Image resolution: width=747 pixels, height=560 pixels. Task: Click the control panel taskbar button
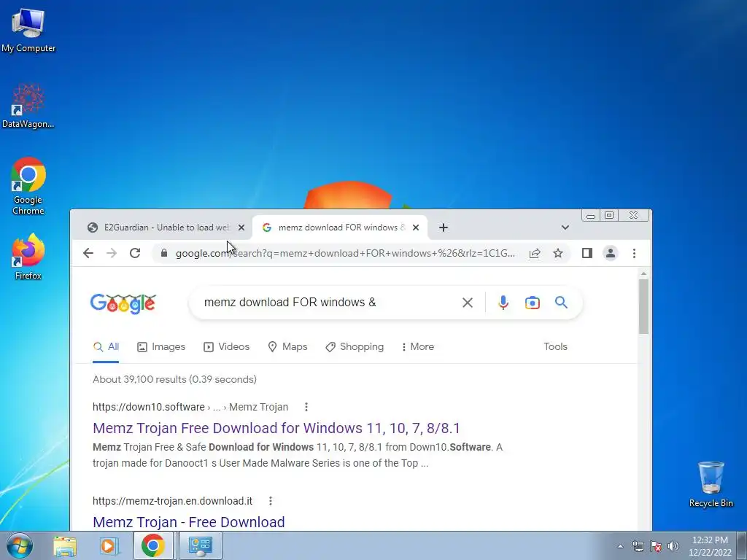tap(201, 545)
